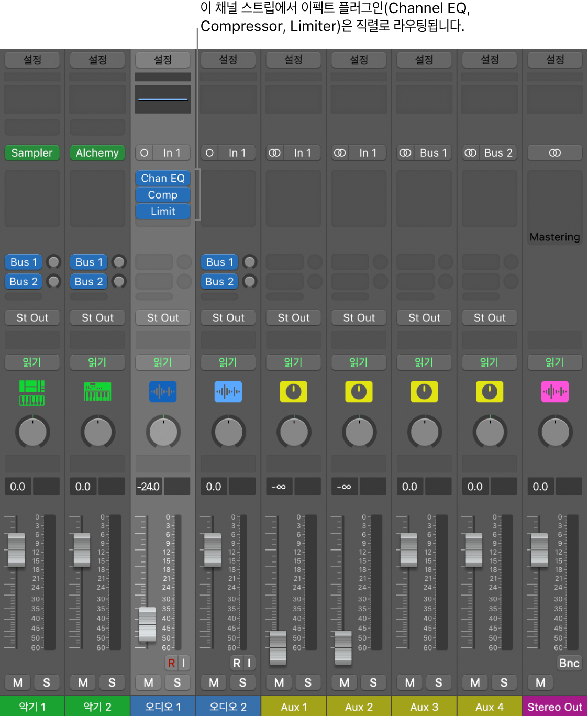Open the Chan EQ plug-in slot

pos(163,178)
